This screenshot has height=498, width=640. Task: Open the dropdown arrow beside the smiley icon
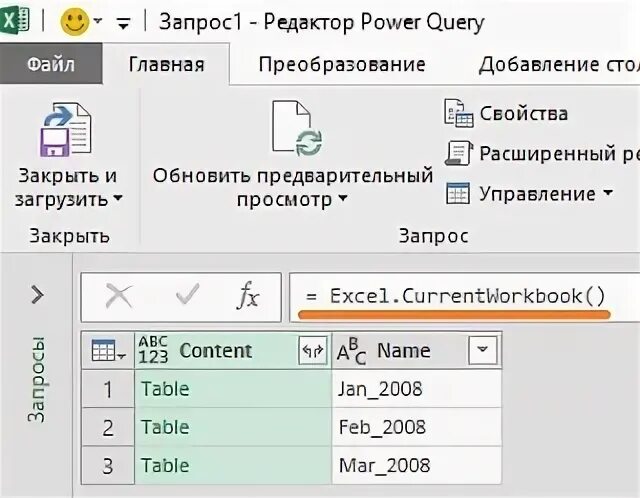click(x=98, y=20)
